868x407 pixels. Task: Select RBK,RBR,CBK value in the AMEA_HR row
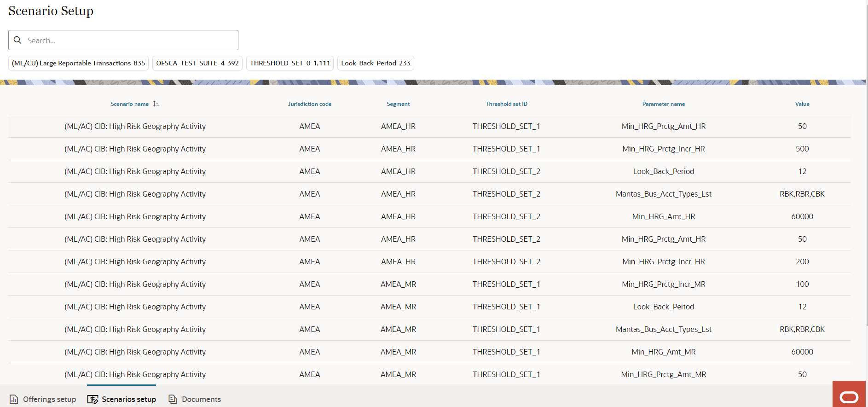[x=802, y=194]
